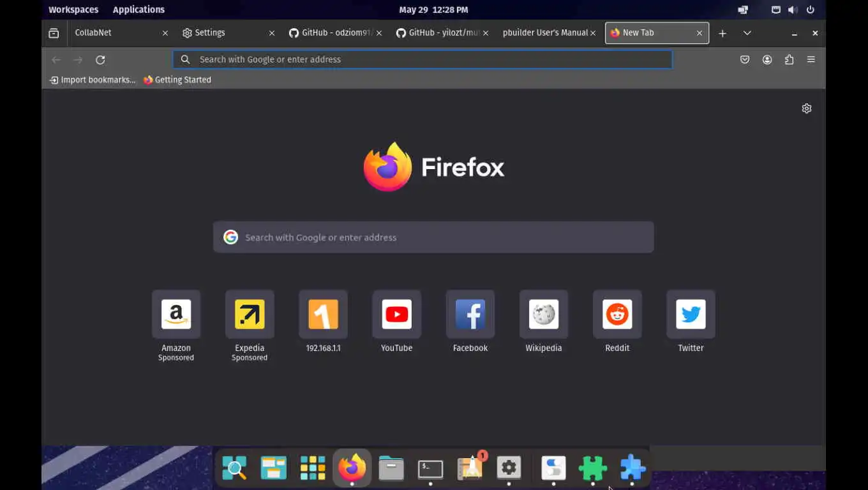Close the Settings tab
Viewport: 868px width, 490px height.
coord(272,33)
